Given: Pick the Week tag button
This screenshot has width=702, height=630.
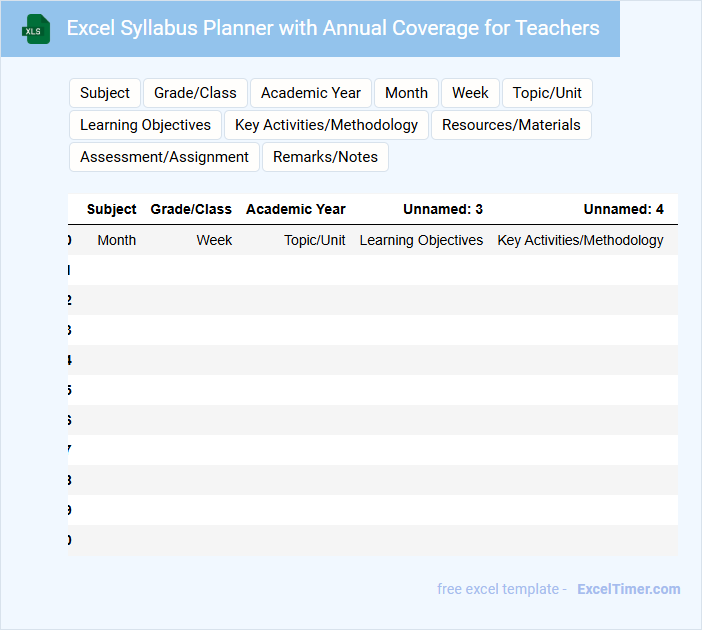Looking at the screenshot, I should pos(470,93).
